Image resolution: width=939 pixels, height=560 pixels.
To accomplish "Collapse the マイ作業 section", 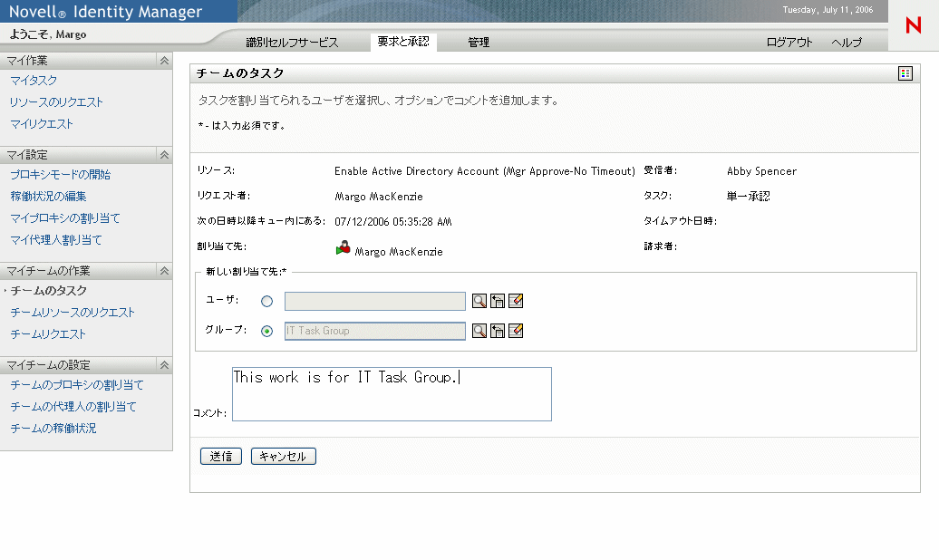I will point(164,61).
